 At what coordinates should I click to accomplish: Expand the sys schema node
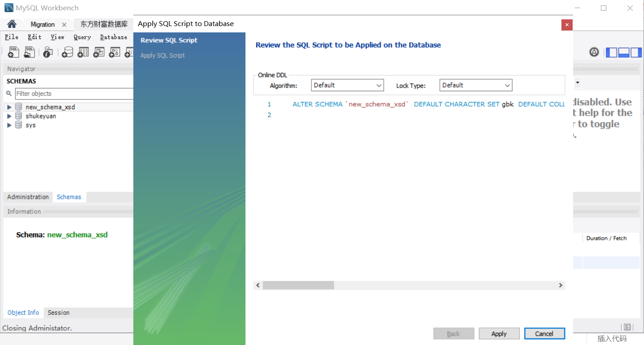pos(9,125)
